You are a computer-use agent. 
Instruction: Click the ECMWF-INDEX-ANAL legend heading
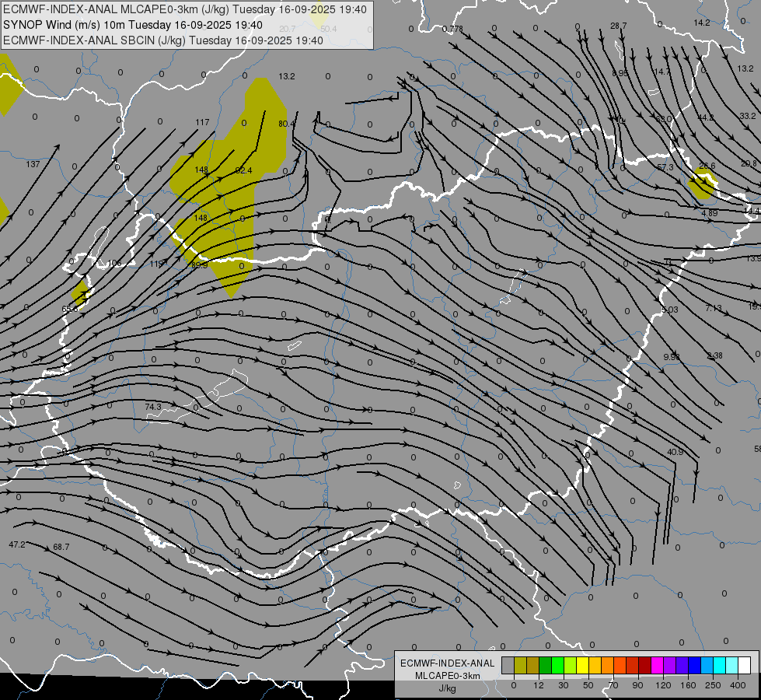click(x=448, y=663)
